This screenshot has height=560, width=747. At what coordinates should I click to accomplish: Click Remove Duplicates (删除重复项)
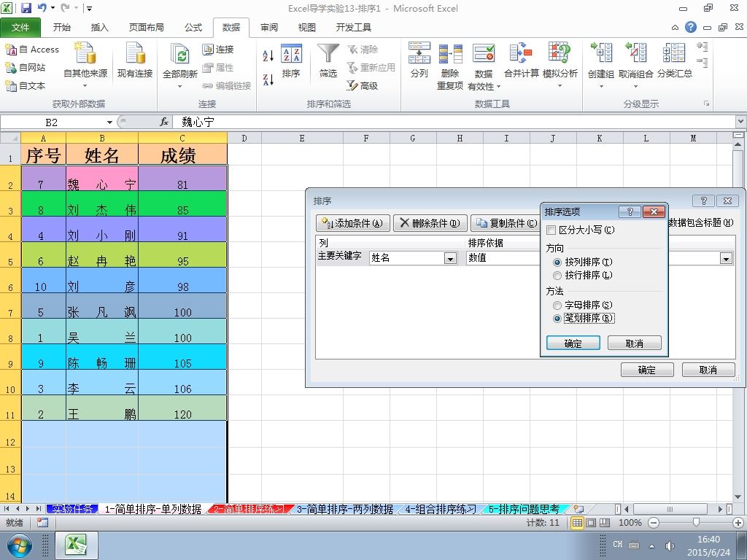450,66
